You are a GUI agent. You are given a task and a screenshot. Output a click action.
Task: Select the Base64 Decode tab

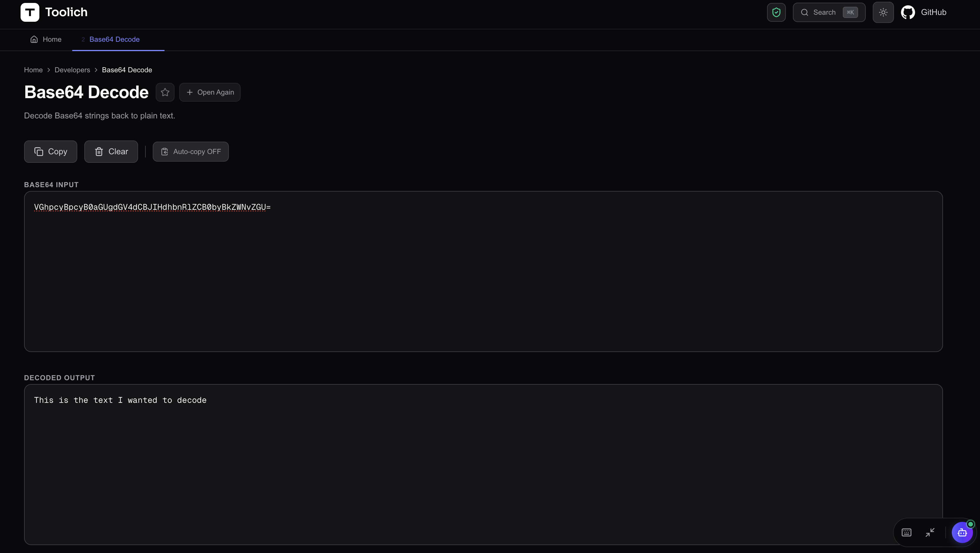[114, 40]
